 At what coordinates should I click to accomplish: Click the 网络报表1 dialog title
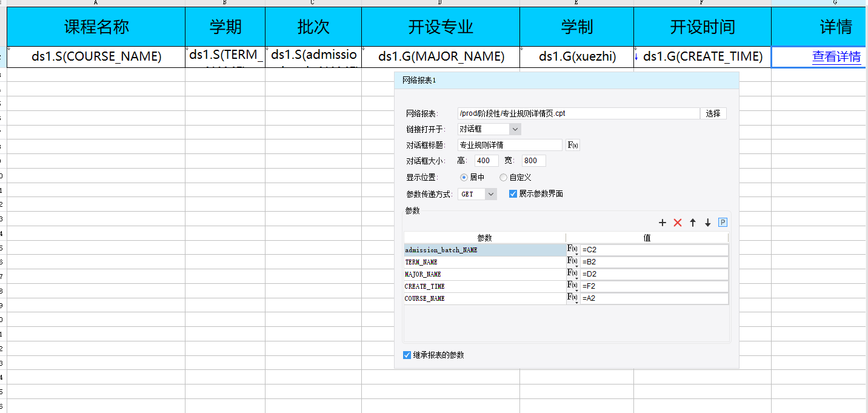[x=419, y=80]
